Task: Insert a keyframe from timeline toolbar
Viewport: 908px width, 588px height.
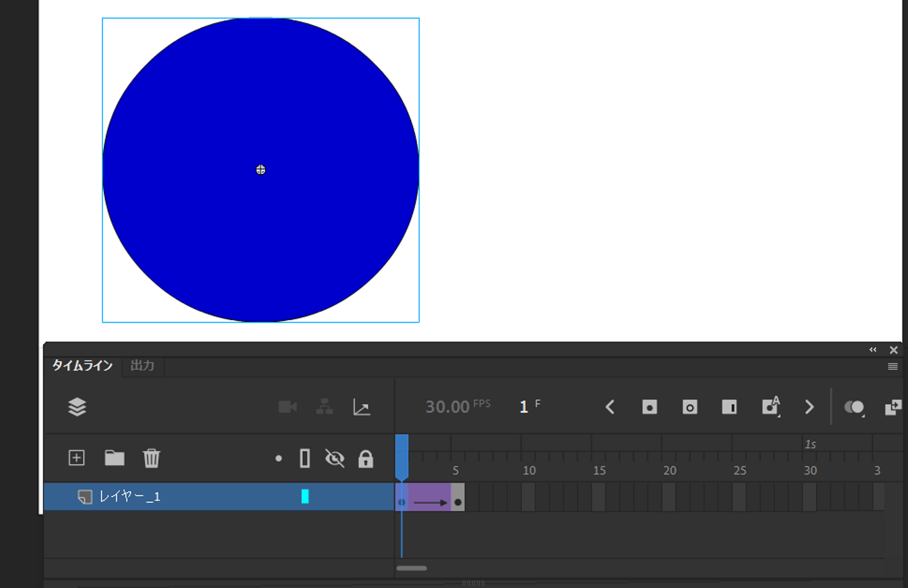Action: (649, 407)
